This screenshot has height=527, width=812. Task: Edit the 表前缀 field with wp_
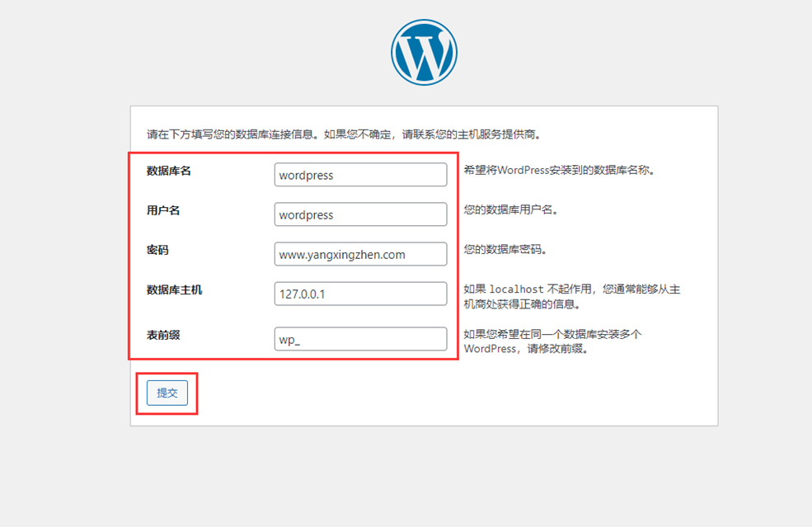pos(360,339)
